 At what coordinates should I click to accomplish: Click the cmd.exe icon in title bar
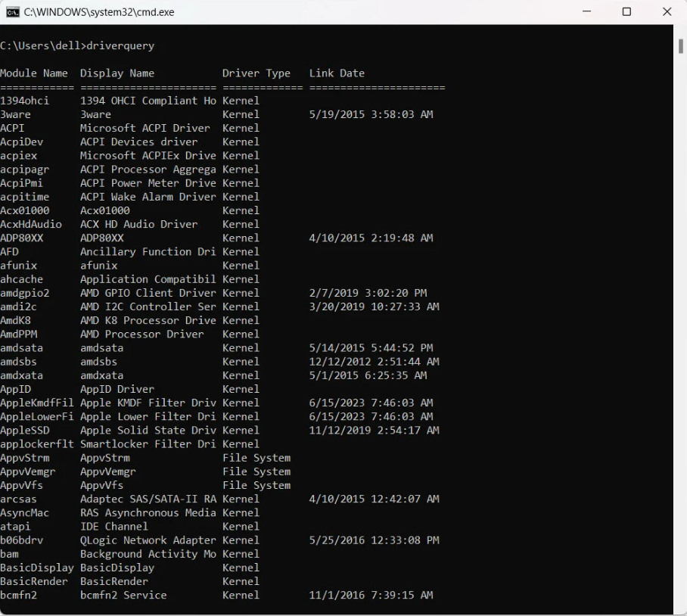(x=13, y=12)
